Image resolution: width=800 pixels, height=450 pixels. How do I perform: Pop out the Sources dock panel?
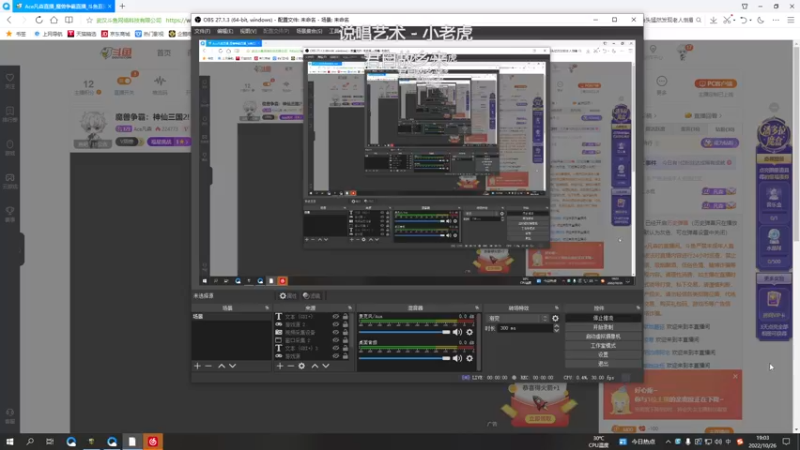pyautogui.click(x=349, y=308)
